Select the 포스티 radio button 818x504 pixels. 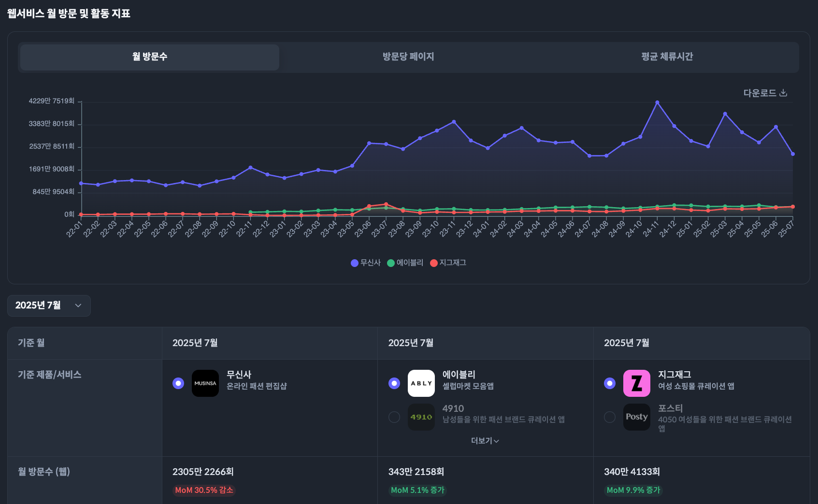tap(609, 417)
